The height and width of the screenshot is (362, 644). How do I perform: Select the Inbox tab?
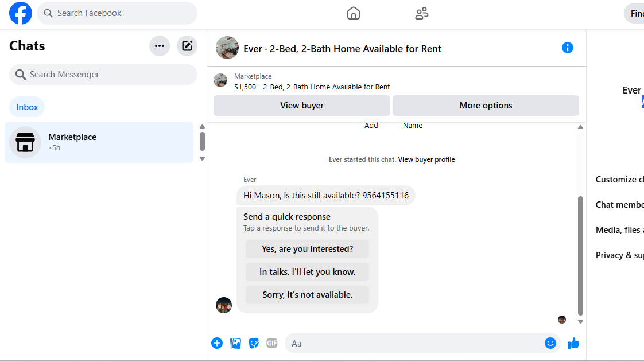27,107
